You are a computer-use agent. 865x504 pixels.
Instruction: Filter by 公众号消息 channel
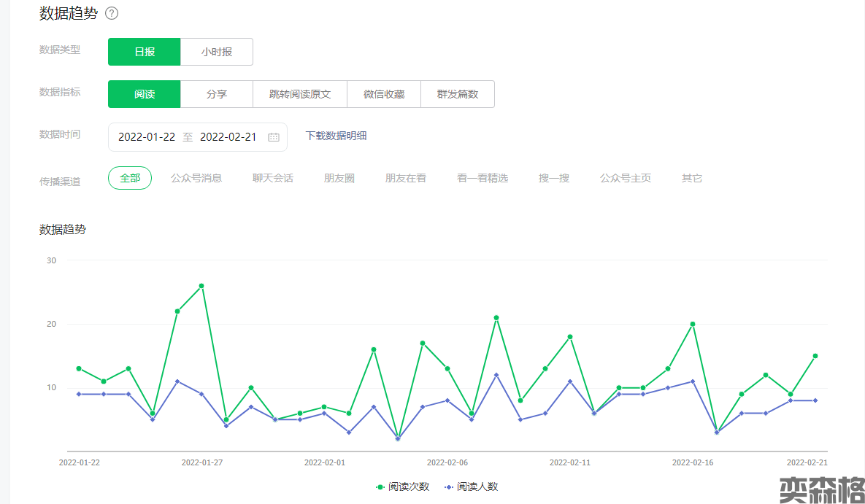point(196,178)
